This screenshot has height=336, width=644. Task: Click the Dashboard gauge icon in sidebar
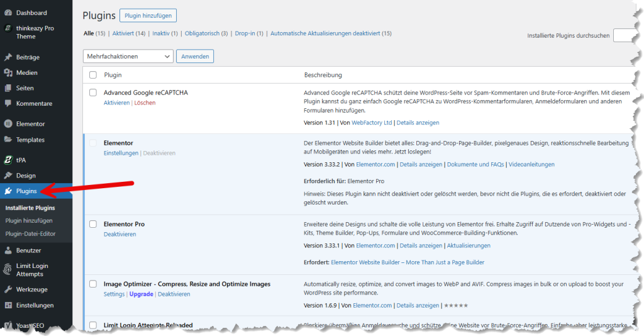(8, 13)
